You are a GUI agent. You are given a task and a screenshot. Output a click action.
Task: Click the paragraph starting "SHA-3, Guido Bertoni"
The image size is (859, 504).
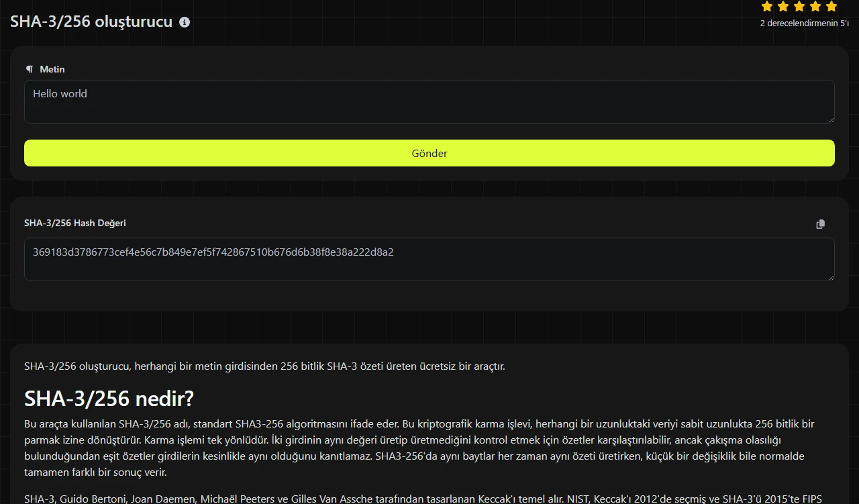tap(423, 499)
